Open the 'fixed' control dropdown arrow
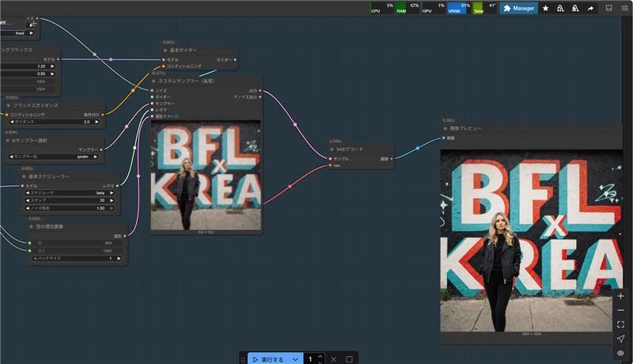The width and height of the screenshot is (633, 364). tap(32, 33)
